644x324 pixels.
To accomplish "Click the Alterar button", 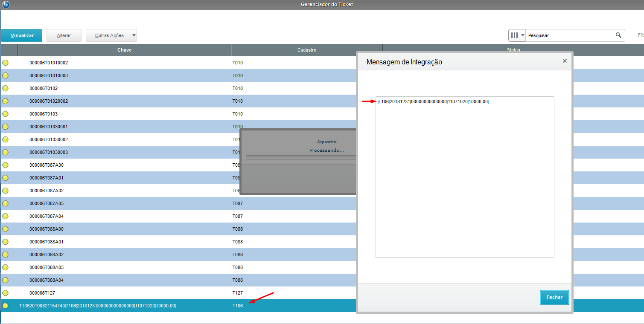I will (64, 35).
